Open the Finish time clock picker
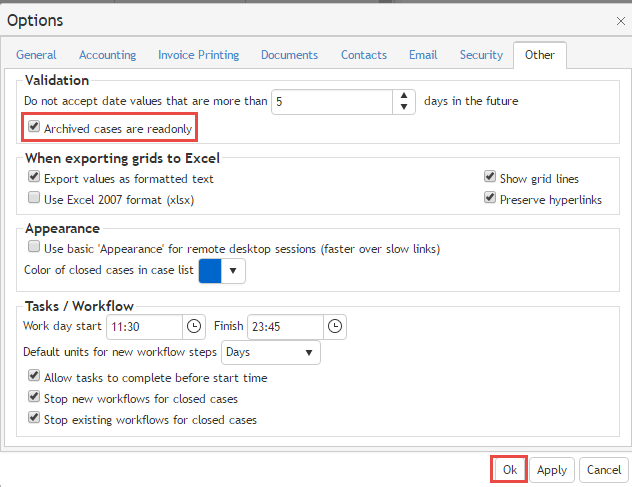Viewport: 632px width, 487px height. coord(335,327)
